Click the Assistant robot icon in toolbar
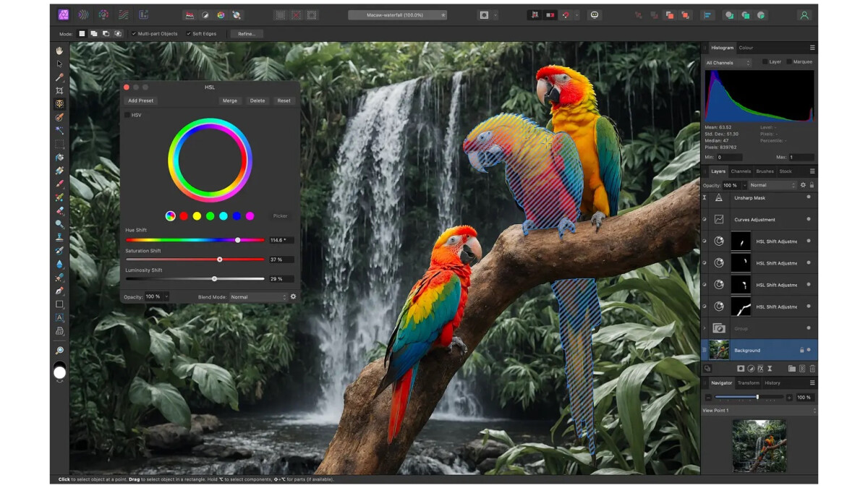868x488 pixels. 595,14
